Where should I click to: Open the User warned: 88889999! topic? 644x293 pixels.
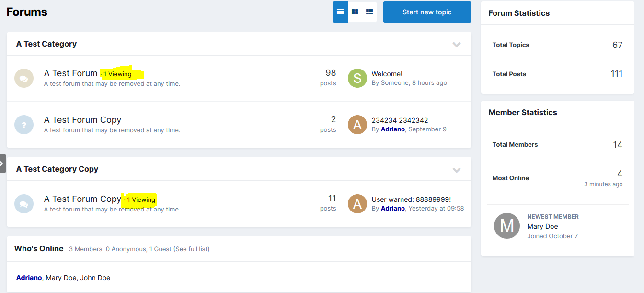[411, 199]
